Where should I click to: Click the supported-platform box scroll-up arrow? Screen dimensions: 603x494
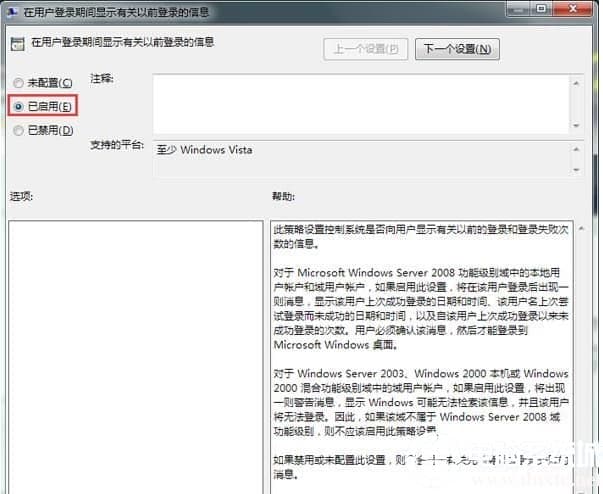[x=576, y=149]
